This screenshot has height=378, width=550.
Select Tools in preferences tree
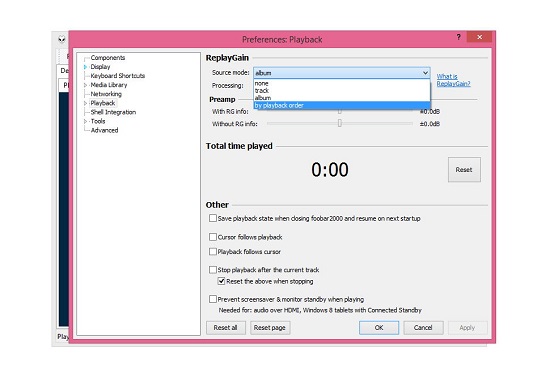(98, 121)
